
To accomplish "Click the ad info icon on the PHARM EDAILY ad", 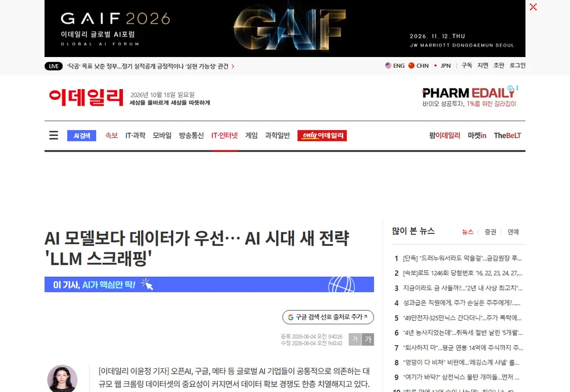I will point(511,88).
